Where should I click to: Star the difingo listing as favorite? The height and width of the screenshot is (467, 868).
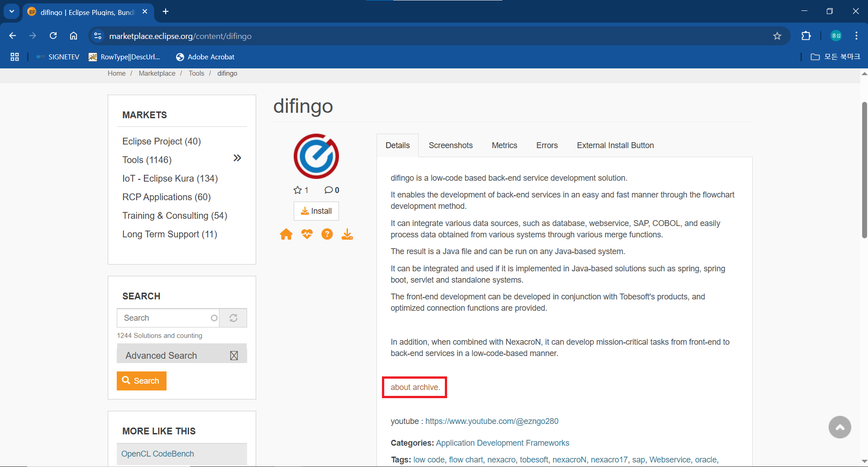click(297, 190)
